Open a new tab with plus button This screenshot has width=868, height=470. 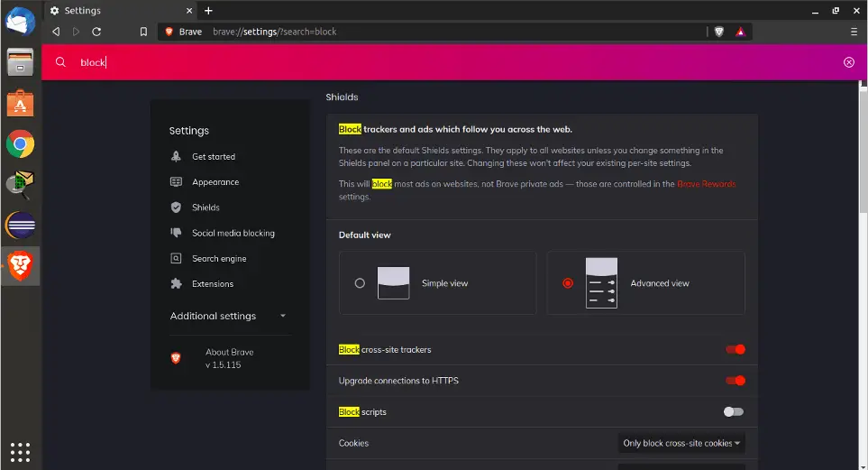208,11
